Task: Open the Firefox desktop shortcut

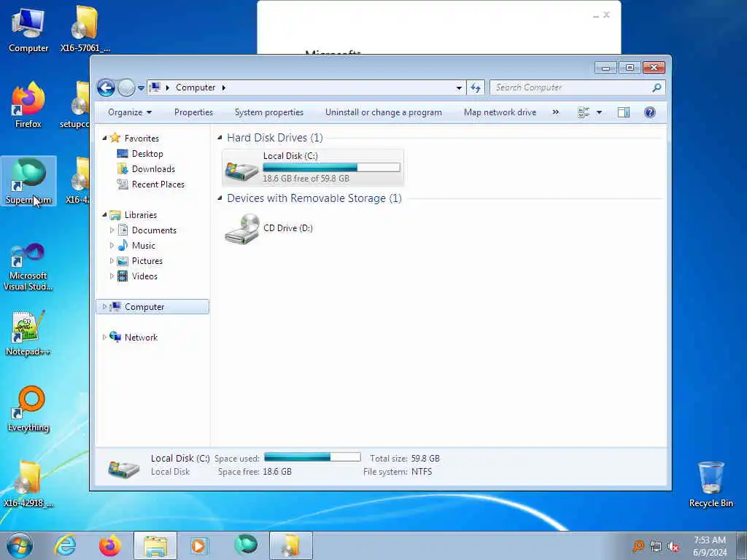Action: (x=28, y=105)
